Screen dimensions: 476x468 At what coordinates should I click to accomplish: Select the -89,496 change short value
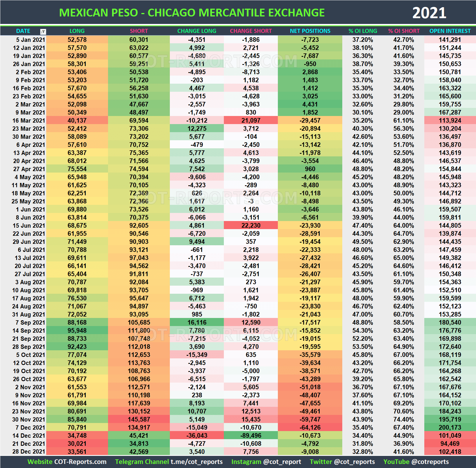[x=251, y=436]
